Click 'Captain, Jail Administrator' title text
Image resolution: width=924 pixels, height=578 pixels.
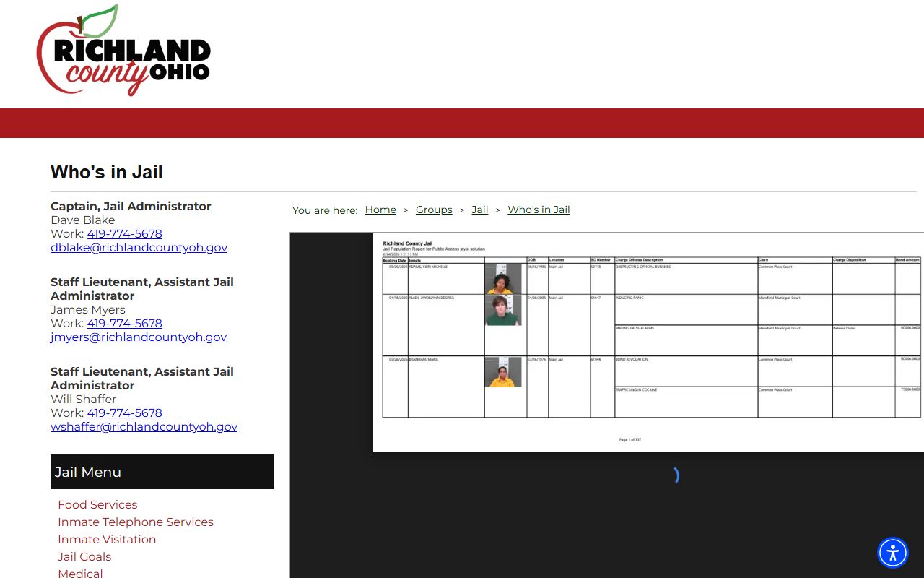131,206
